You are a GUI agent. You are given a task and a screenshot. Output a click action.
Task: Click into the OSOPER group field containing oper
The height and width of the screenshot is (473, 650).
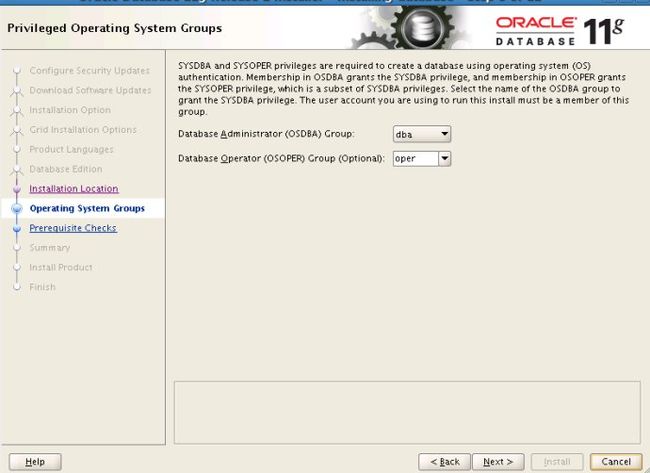point(415,158)
